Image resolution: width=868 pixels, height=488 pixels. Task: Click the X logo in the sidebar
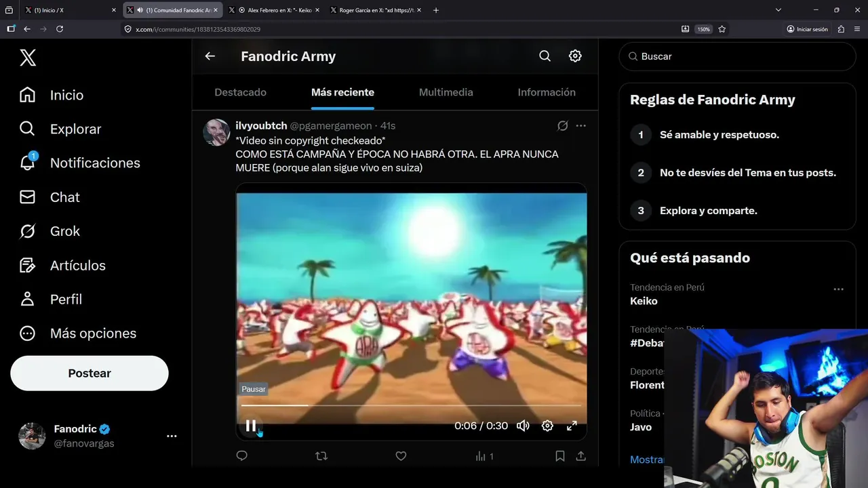click(x=28, y=58)
